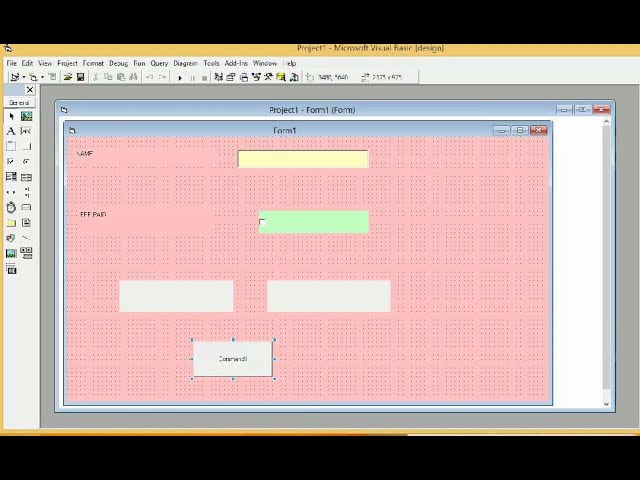The width and height of the screenshot is (640, 480).
Task: Select the Label tool (letter A)
Action: pyautogui.click(x=11, y=131)
